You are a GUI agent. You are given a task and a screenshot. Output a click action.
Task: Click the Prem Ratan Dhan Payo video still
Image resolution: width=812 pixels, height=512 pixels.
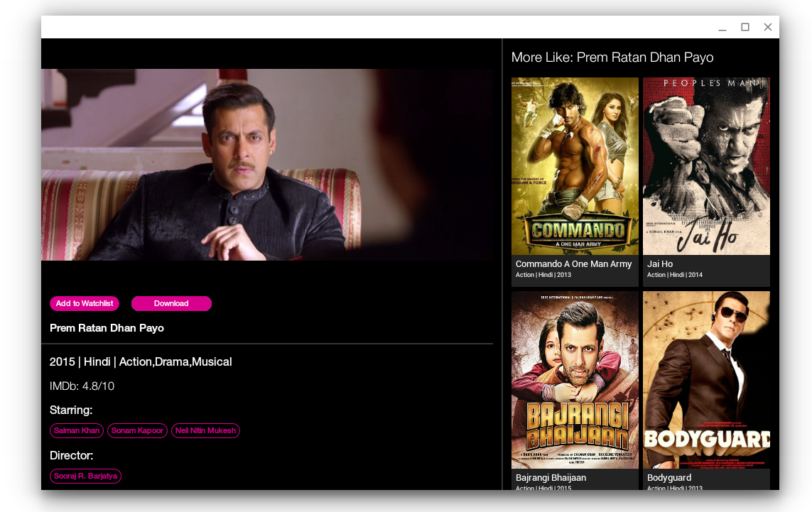267,165
